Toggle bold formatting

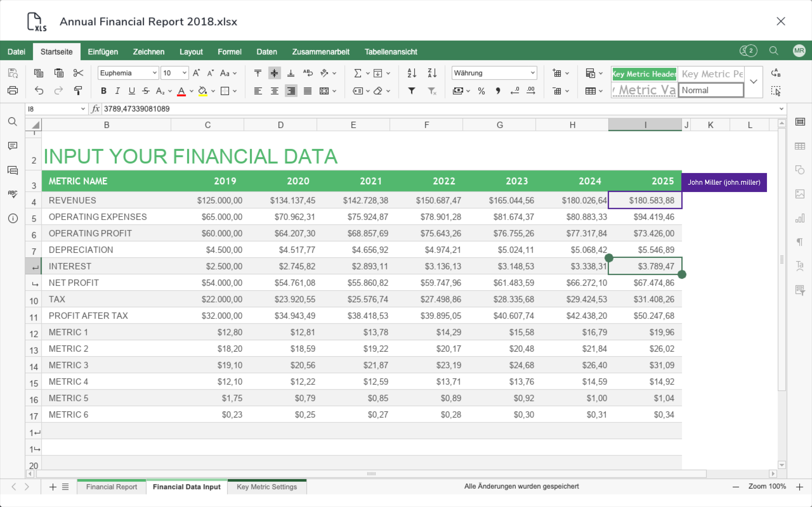103,91
